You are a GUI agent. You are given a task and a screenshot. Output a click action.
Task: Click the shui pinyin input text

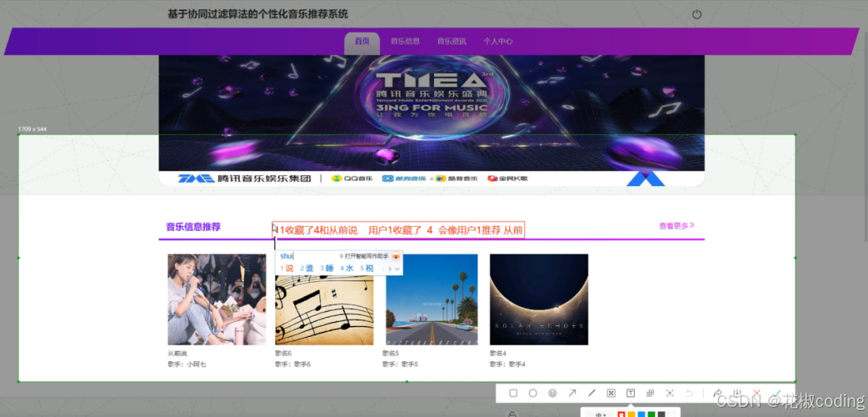286,256
